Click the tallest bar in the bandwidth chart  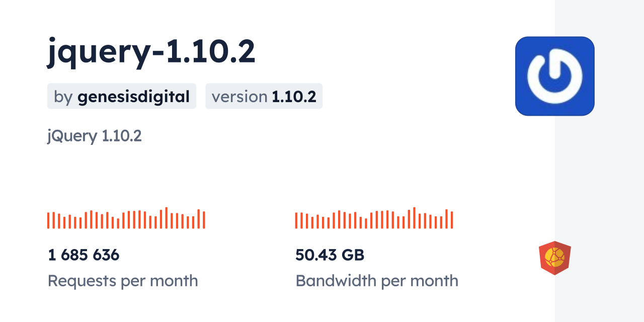click(414, 218)
